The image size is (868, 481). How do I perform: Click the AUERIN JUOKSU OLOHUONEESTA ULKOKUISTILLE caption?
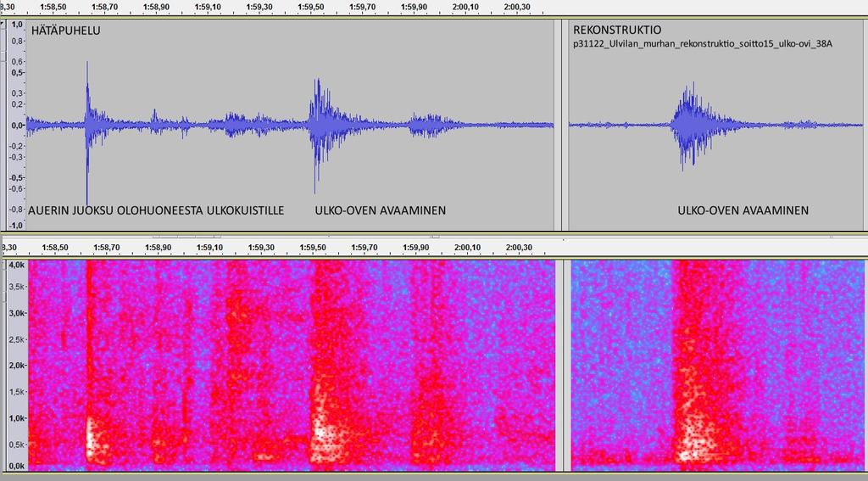tap(156, 210)
